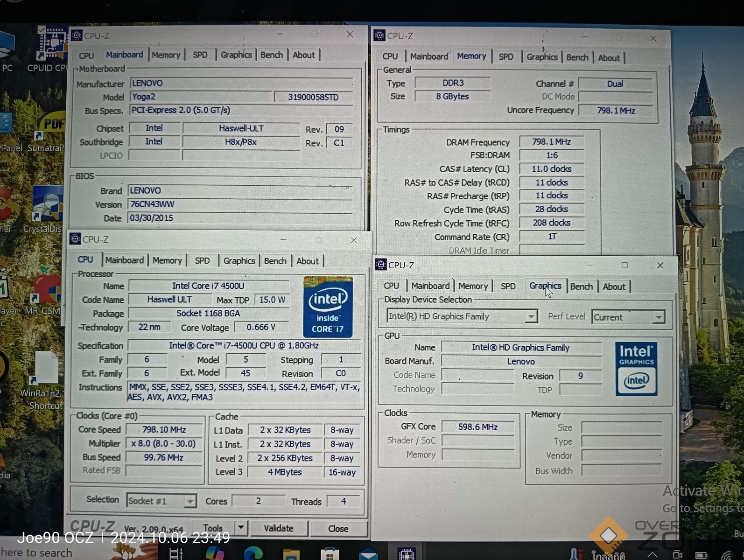Open SPD tab in the Mainboard window
744x560 pixels.
[200, 55]
